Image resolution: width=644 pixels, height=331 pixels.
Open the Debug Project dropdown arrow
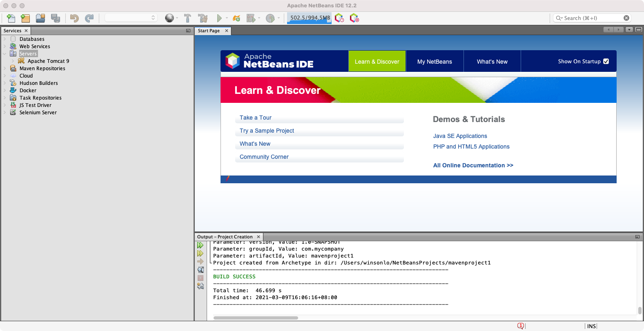coord(259,18)
